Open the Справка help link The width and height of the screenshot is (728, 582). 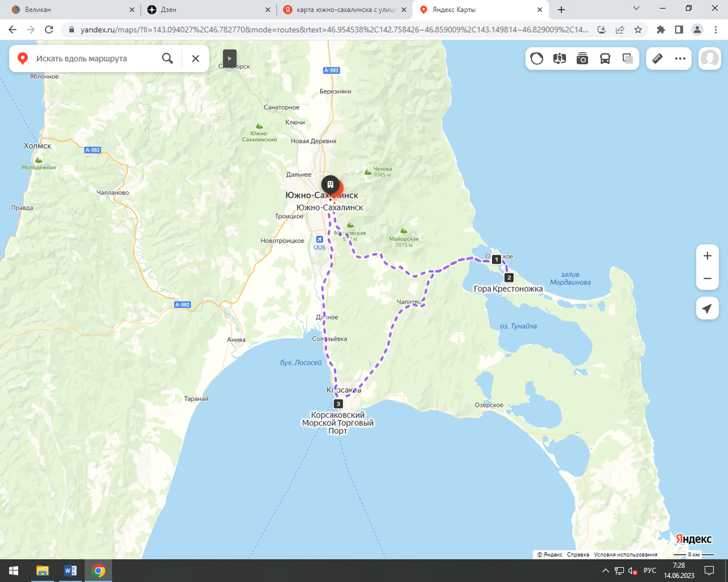click(x=578, y=555)
